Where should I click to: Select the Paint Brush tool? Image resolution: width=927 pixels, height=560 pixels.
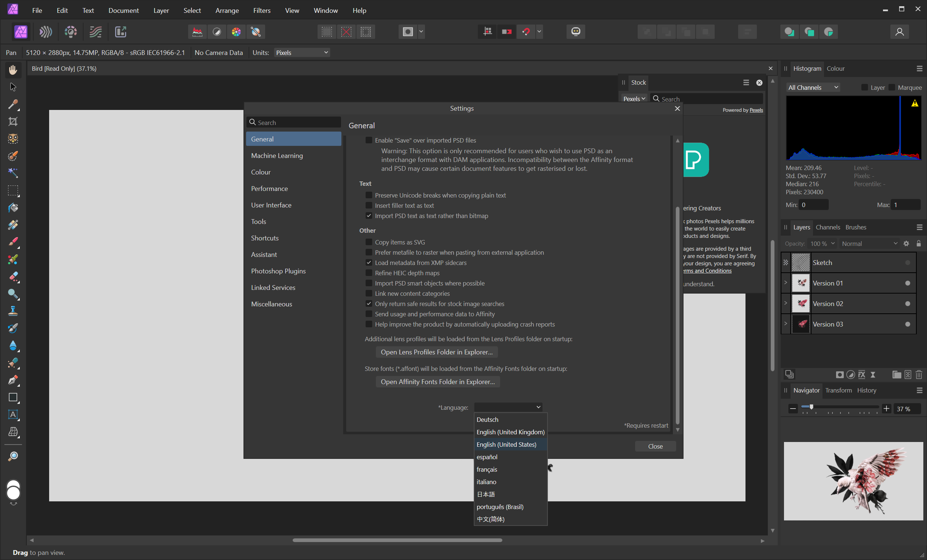click(13, 242)
